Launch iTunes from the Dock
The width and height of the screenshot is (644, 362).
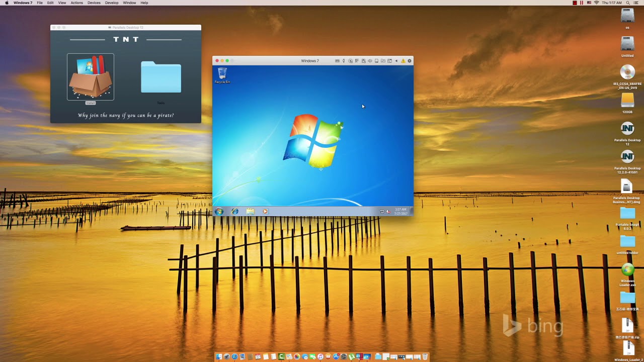[320, 356]
